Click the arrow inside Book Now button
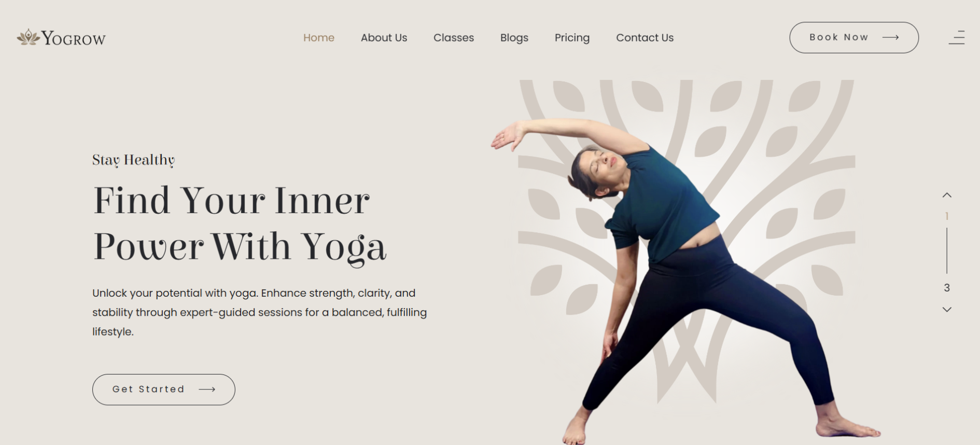Screen dimensions: 980x445 (x=890, y=37)
